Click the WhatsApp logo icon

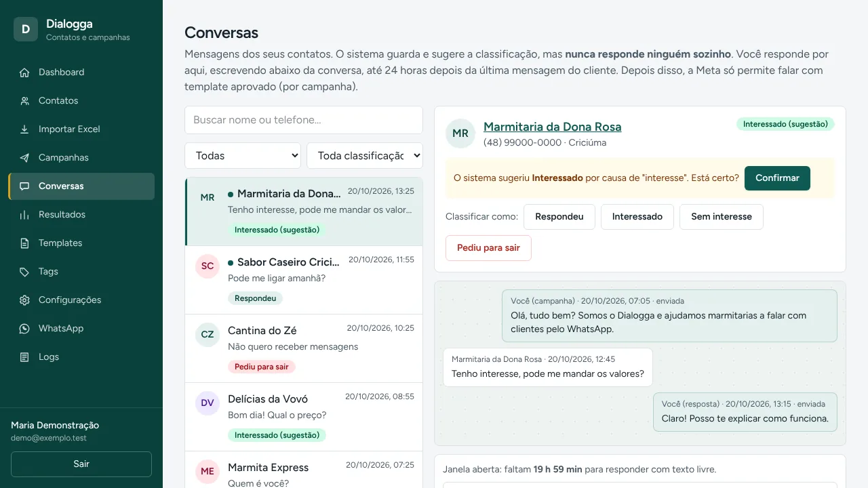click(24, 329)
